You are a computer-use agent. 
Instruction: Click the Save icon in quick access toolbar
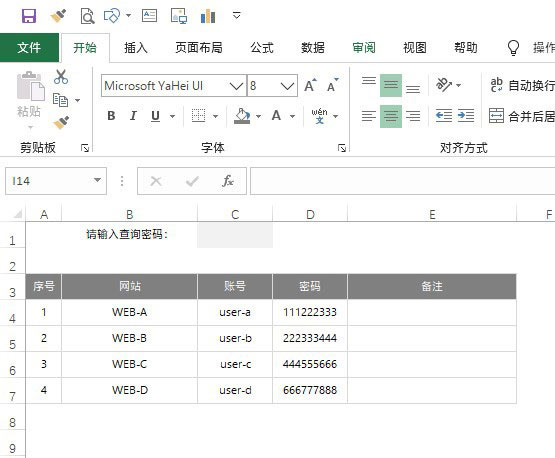[29, 16]
